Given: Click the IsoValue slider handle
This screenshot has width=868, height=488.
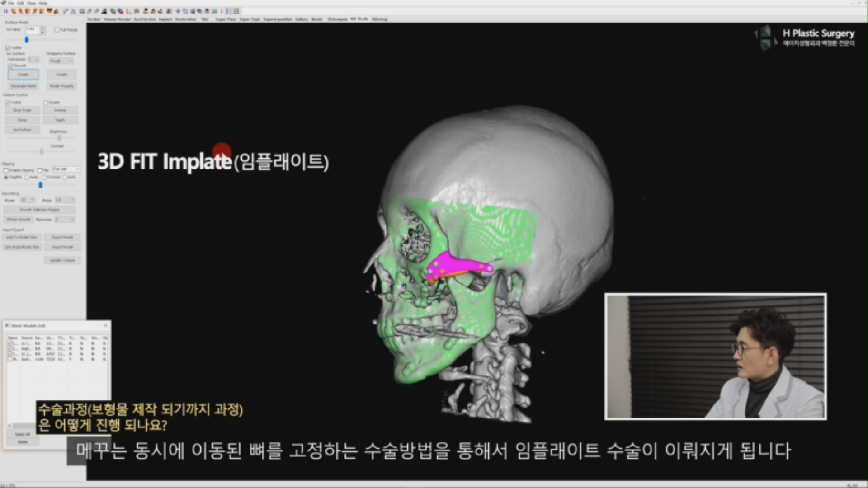Looking at the screenshot, I should (27, 40).
